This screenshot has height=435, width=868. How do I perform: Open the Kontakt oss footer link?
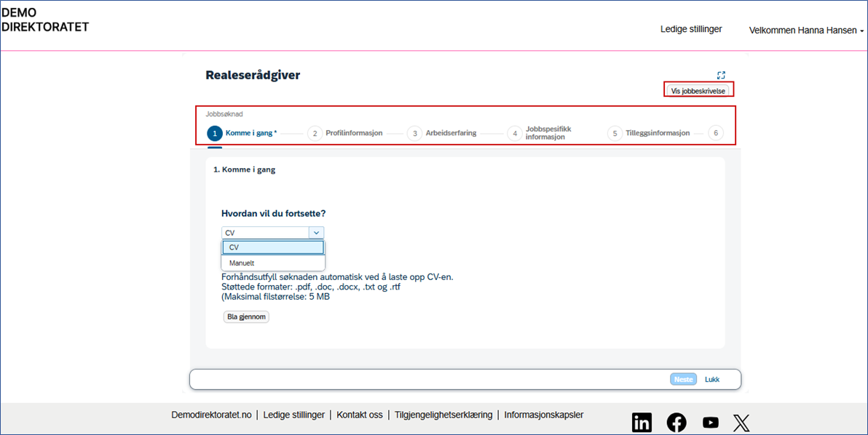pos(360,415)
